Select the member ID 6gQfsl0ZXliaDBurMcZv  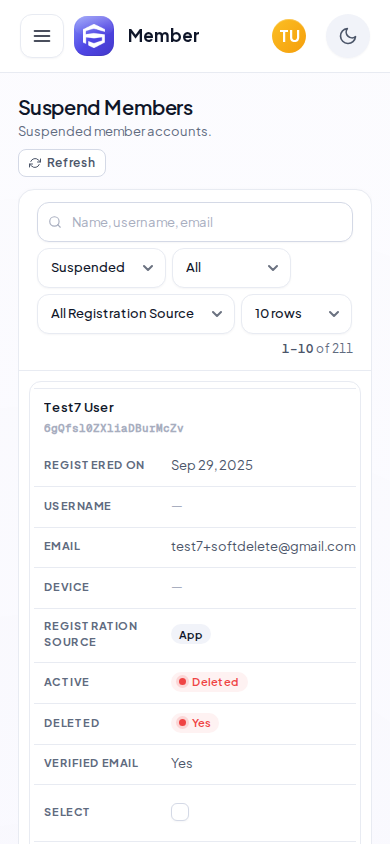(114, 428)
